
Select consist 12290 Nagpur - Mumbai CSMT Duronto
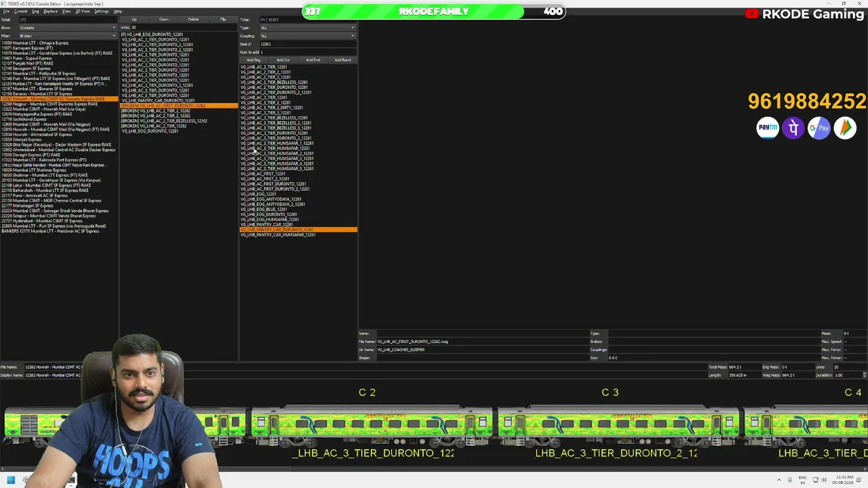coord(60,104)
